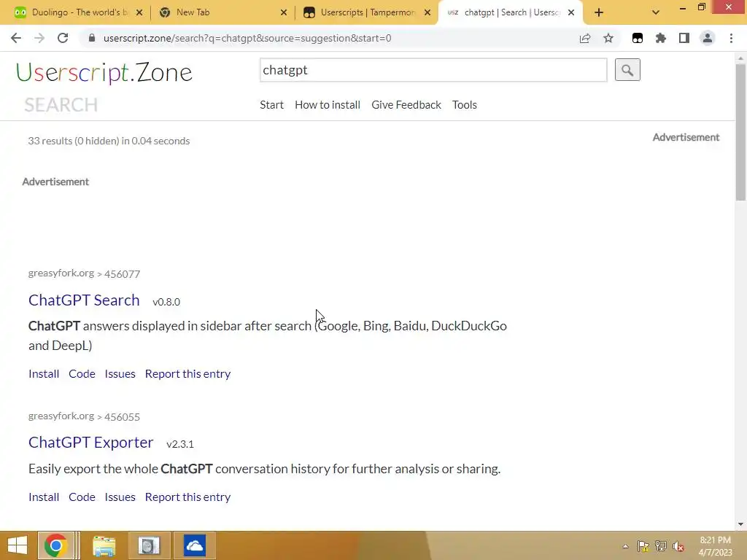Open the Tools menu item
The image size is (747, 560).
pyautogui.click(x=465, y=105)
